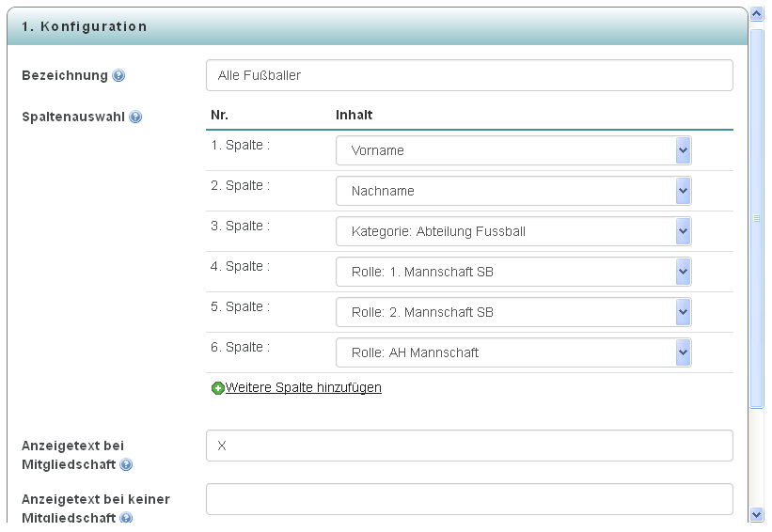The width and height of the screenshot is (772, 532).
Task: Click scrollbar down arrow button
Action: point(756,515)
